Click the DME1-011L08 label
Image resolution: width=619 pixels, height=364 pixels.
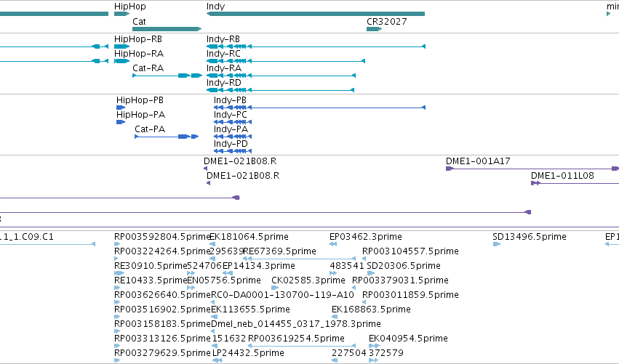click(562, 176)
